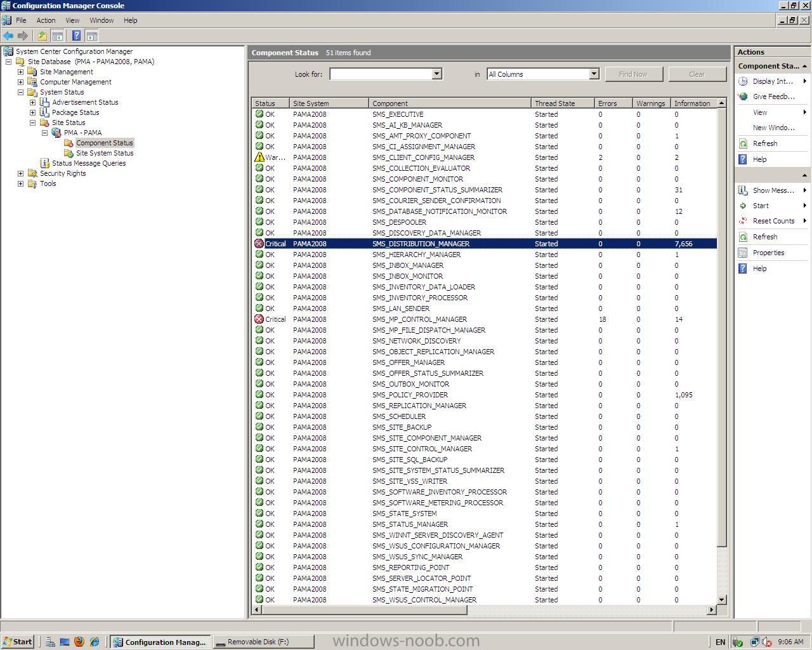Select the SMS_HIERARCHY_MANAGER row

485,255
